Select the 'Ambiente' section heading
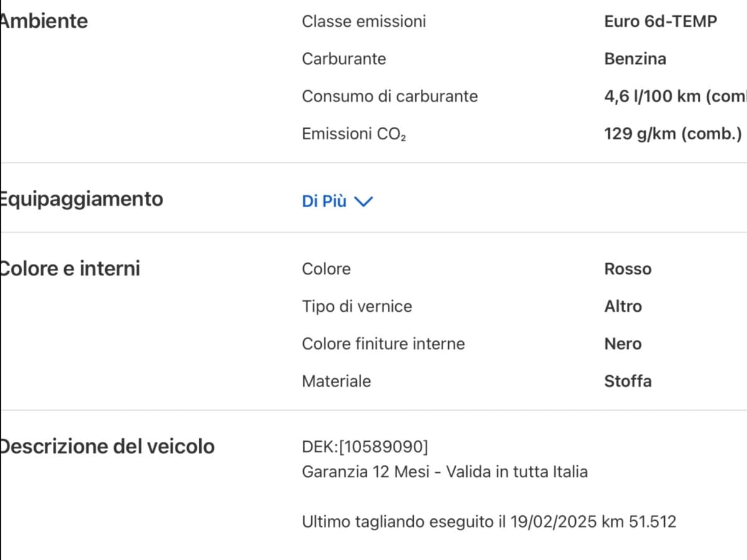This screenshot has height=560, width=747. tap(44, 21)
